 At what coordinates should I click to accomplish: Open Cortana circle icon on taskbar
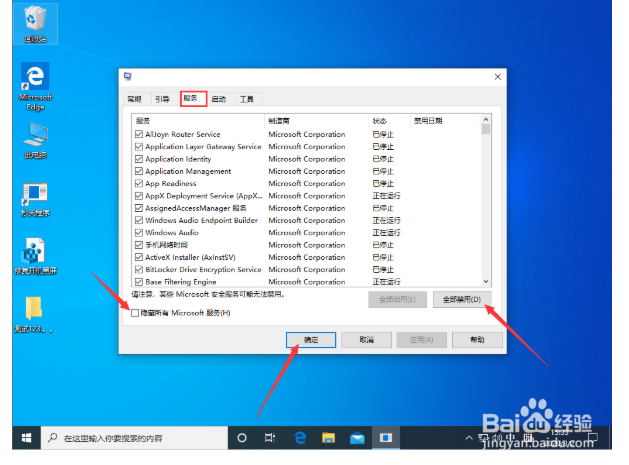[x=242, y=438]
